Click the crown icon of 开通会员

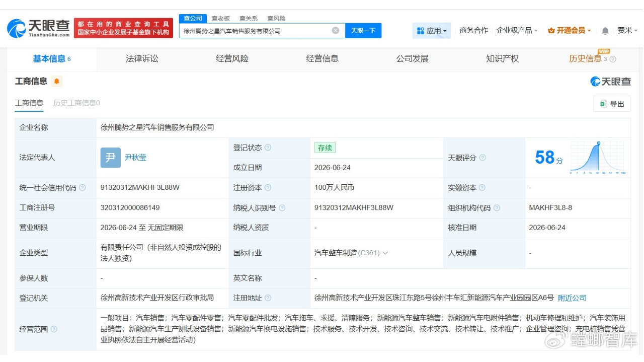click(x=551, y=31)
